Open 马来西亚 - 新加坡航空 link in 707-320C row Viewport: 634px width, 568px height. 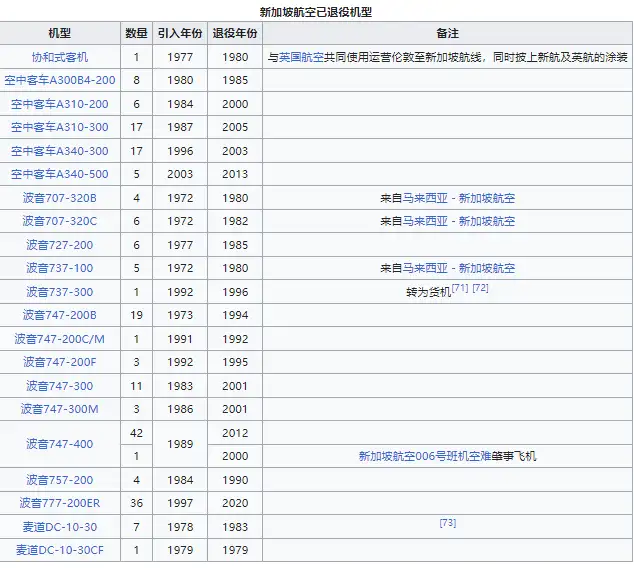point(459,221)
